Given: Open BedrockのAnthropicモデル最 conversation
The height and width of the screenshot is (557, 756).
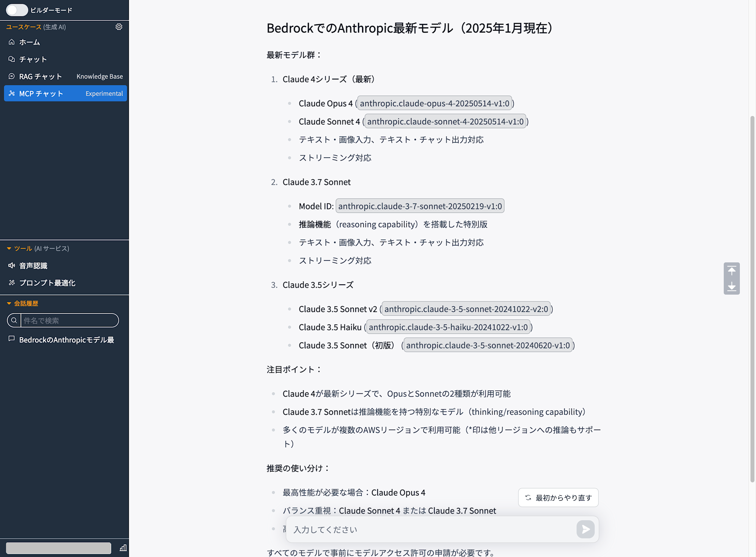Looking at the screenshot, I should 65,340.
